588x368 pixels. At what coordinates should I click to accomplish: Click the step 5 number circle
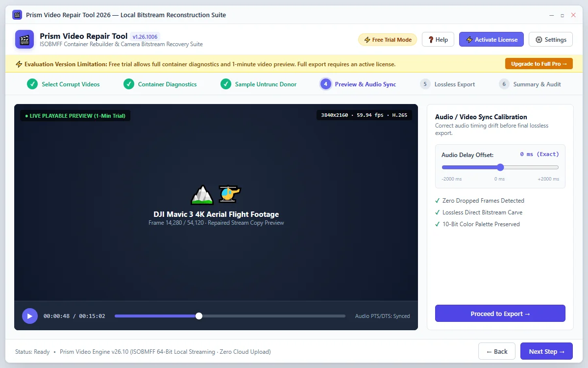pyautogui.click(x=425, y=84)
